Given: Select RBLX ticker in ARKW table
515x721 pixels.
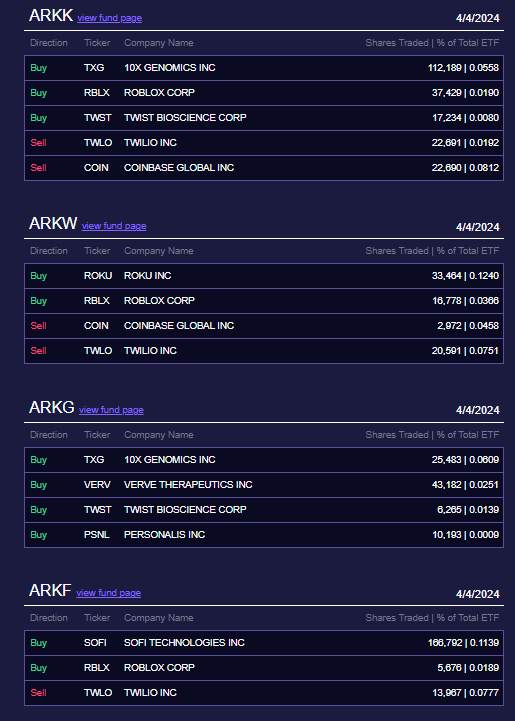Looking at the screenshot, I should pos(97,301).
